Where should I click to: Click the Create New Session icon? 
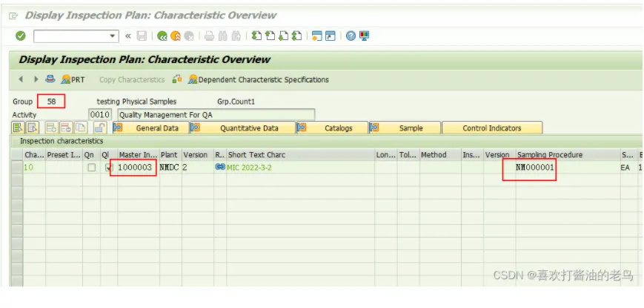[x=316, y=36]
